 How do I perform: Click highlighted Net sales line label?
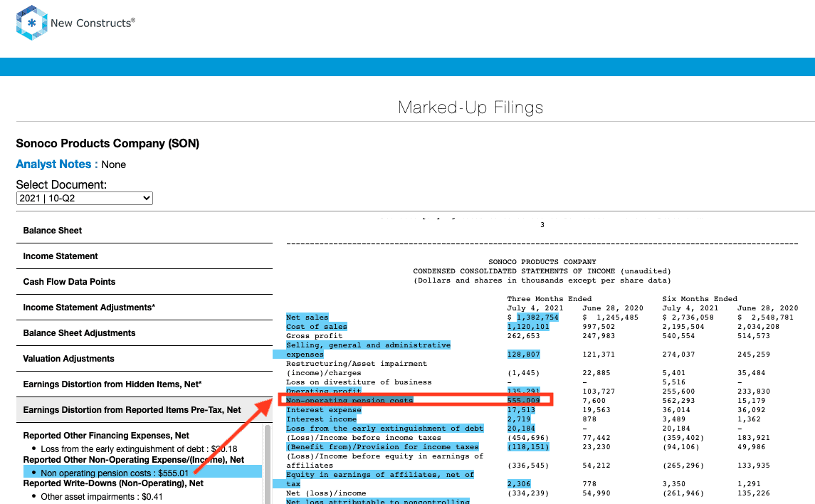point(307,317)
